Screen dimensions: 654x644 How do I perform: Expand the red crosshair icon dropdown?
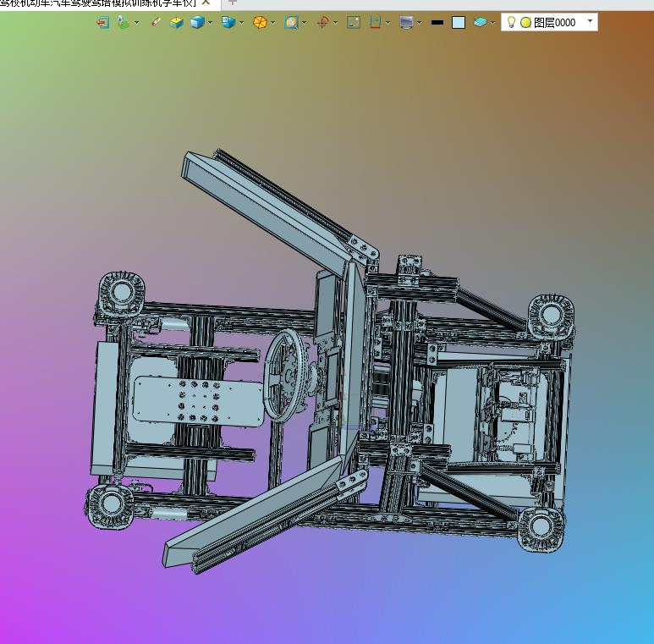pyautogui.click(x=335, y=23)
